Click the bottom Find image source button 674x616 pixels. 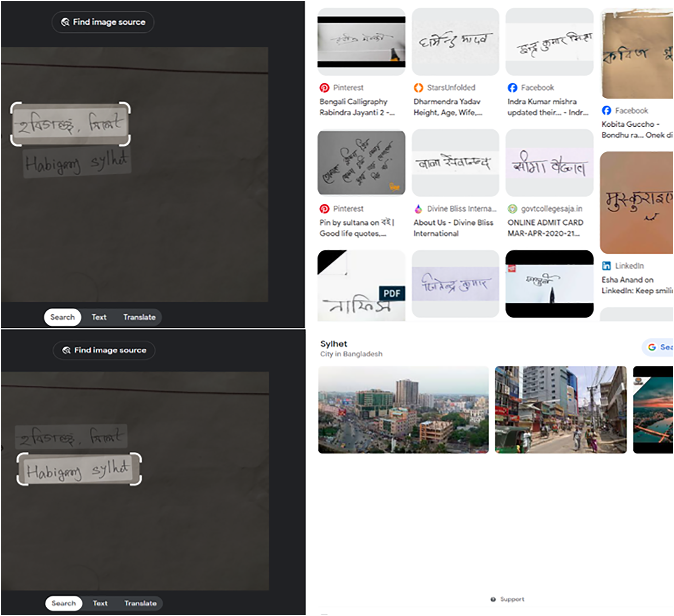[x=104, y=350]
